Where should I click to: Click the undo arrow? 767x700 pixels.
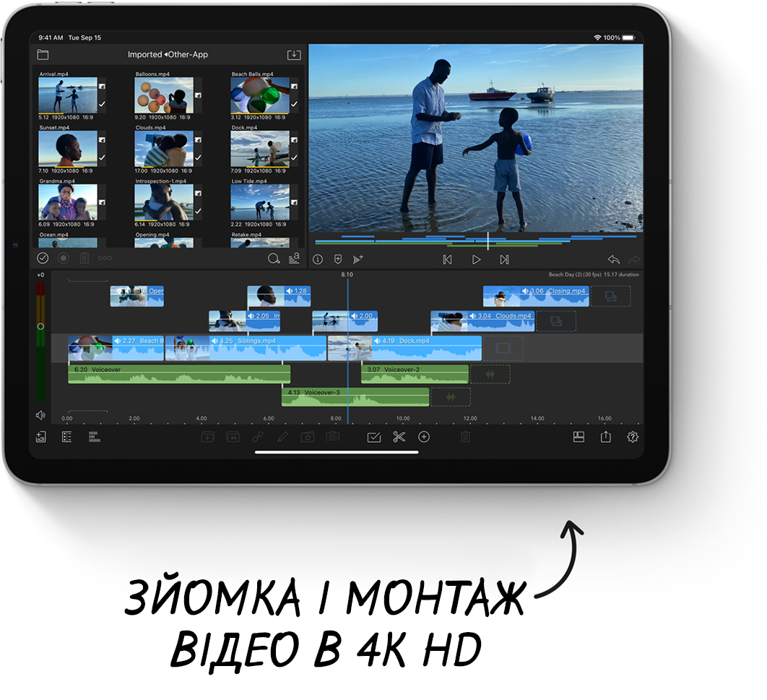pos(613,259)
